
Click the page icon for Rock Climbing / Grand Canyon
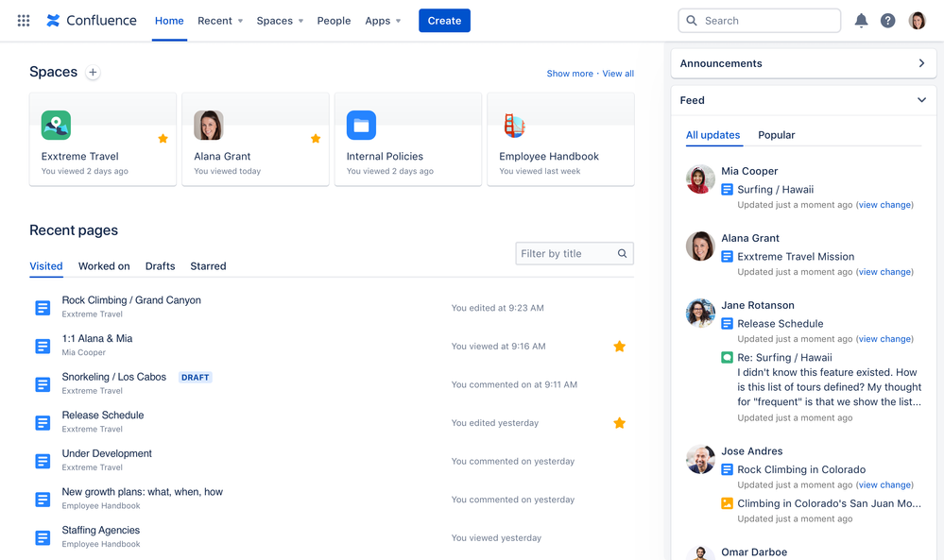pos(43,308)
